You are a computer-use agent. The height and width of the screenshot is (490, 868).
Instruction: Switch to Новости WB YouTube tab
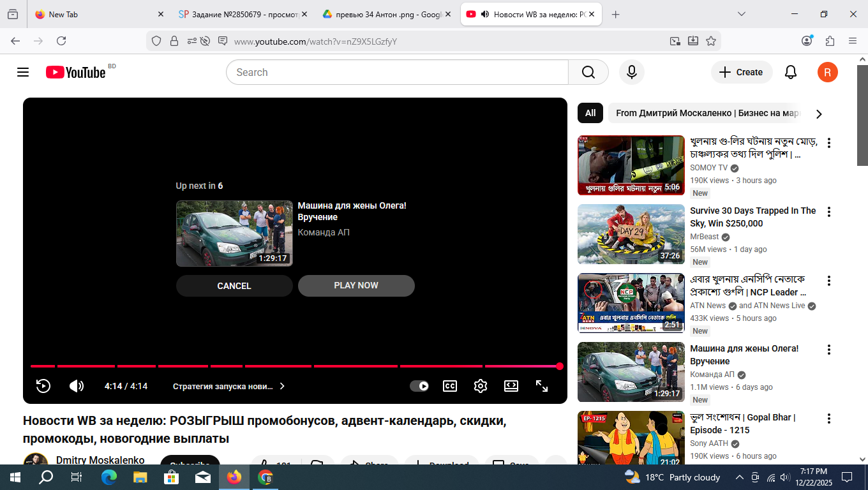click(x=531, y=14)
